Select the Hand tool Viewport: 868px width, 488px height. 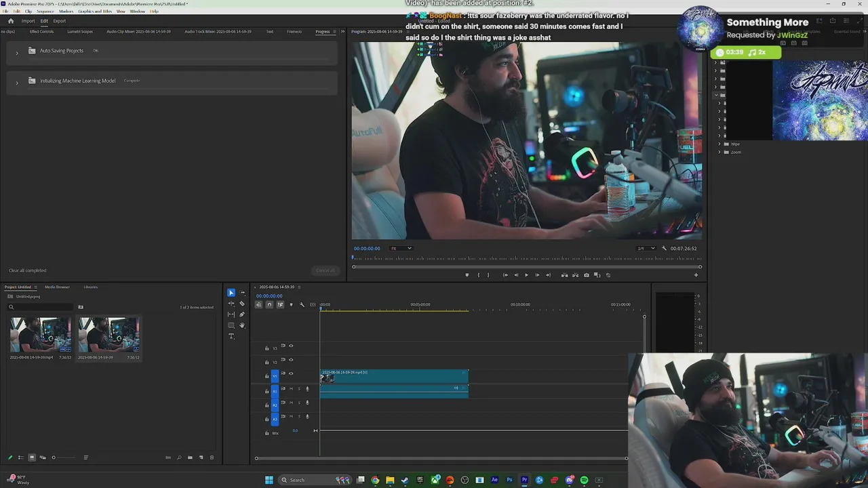pyautogui.click(x=242, y=325)
